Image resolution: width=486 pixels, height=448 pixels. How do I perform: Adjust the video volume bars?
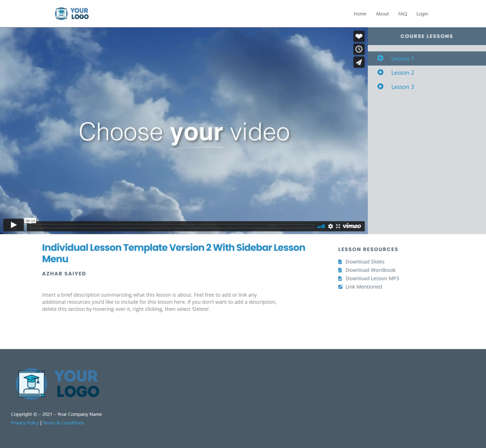(321, 226)
